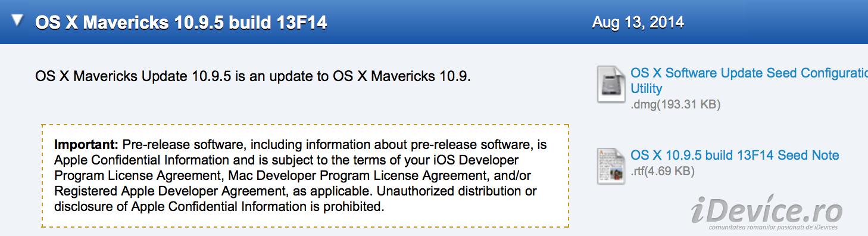Viewport: 868px width, 236px height.
Task: Click the iDevice.ro watermark logo
Action: 767,210
